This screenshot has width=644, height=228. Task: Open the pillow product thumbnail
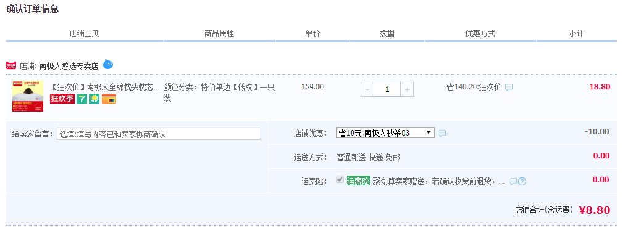(28, 96)
